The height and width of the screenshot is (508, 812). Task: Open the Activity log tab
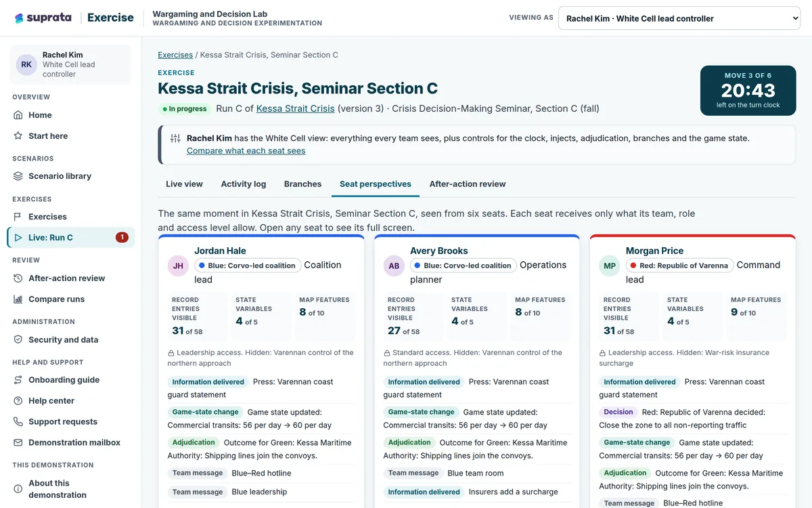244,184
